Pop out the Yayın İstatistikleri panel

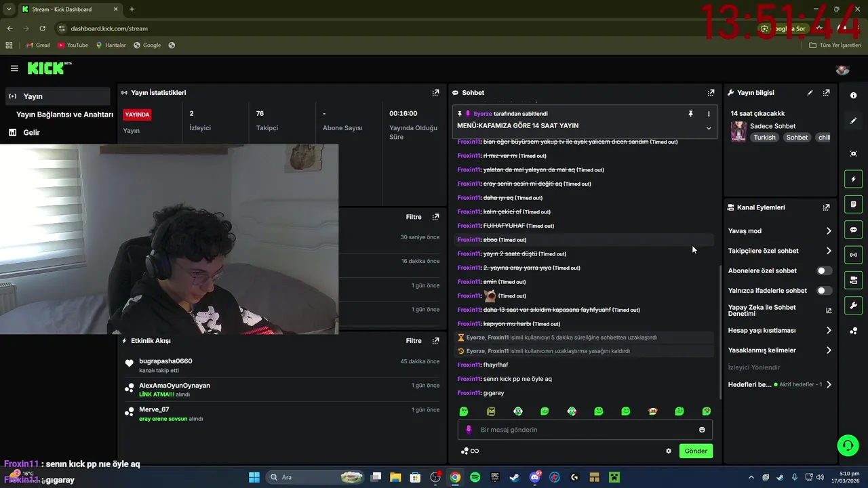coord(435,93)
